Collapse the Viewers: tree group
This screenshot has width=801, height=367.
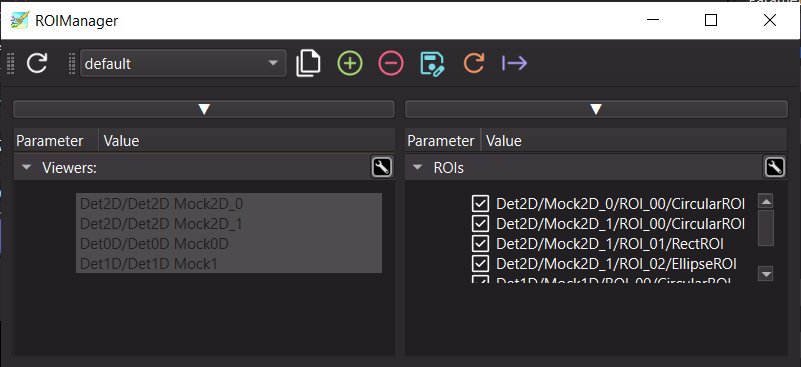(x=27, y=167)
